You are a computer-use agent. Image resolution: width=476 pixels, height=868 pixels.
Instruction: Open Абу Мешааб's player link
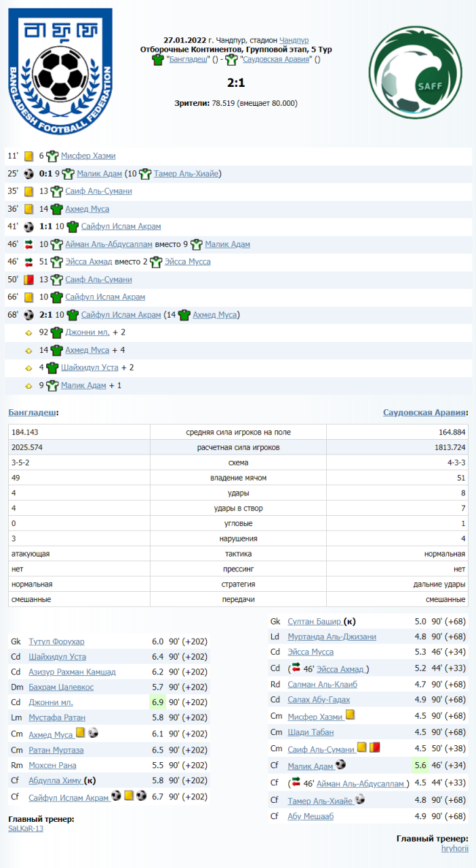[x=311, y=816]
